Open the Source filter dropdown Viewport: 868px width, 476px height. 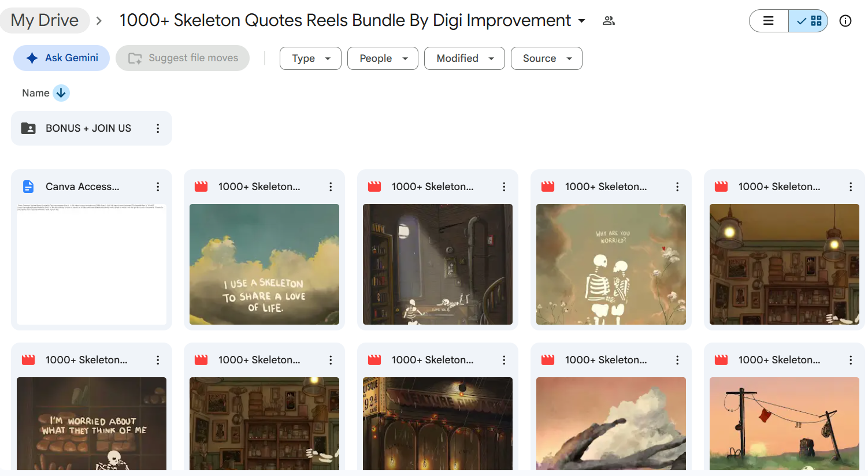tap(547, 58)
